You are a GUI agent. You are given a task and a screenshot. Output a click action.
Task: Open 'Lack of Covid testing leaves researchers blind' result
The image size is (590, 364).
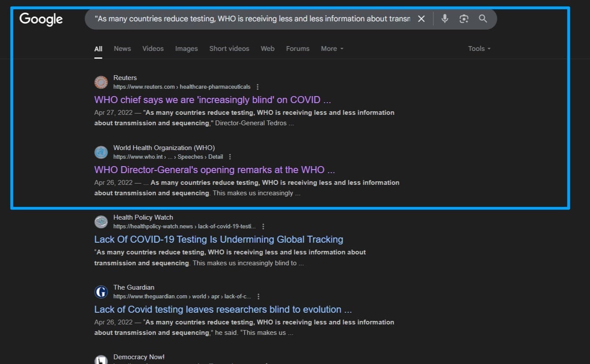(223, 309)
